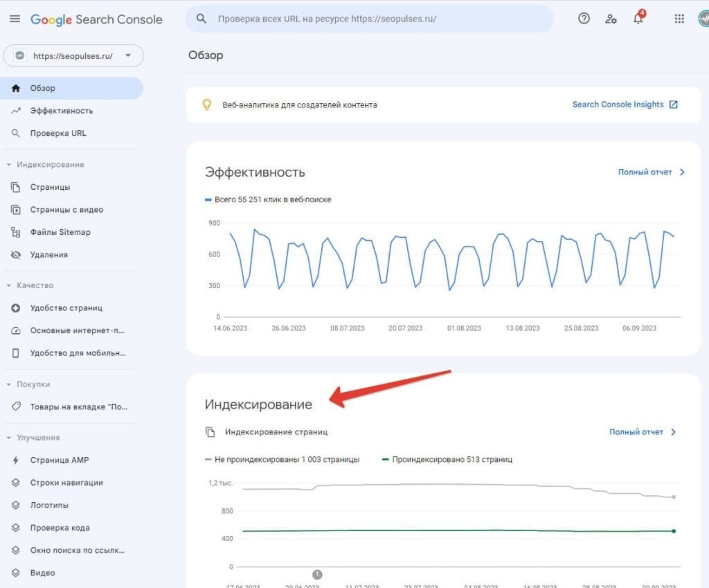Open the Google apps grid
Image resolution: width=709 pixels, height=588 pixels.
point(679,19)
